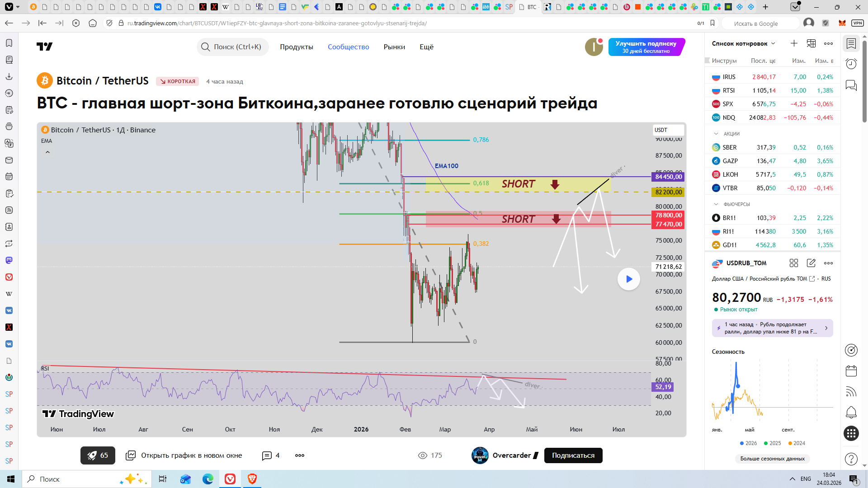The height and width of the screenshot is (488, 868).
Task: Toggle the 2024 seasonality legend item
Action: click(797, 443)
